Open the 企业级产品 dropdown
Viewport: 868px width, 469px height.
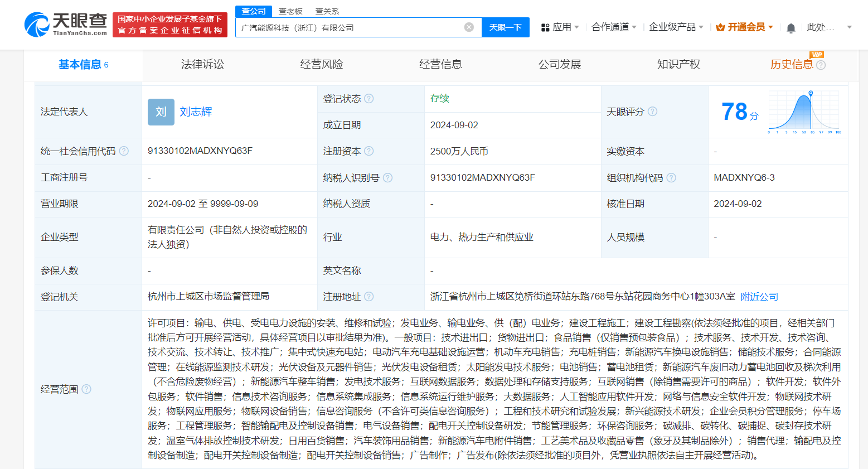(676, 27)
